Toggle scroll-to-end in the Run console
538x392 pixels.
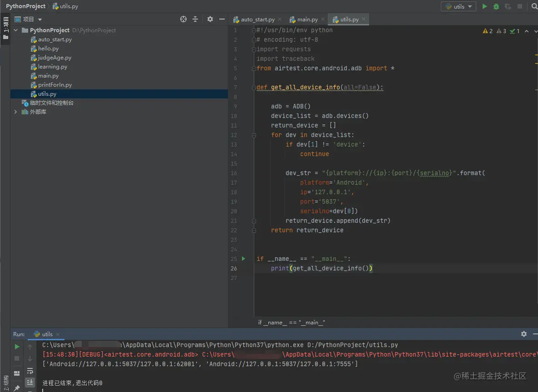click(x=30, y=382)
